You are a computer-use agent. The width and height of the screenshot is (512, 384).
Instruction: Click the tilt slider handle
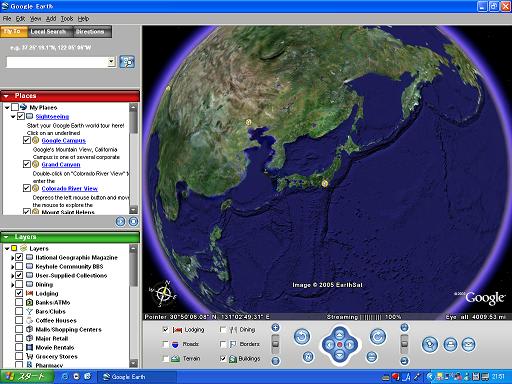[x=404, y=343]
